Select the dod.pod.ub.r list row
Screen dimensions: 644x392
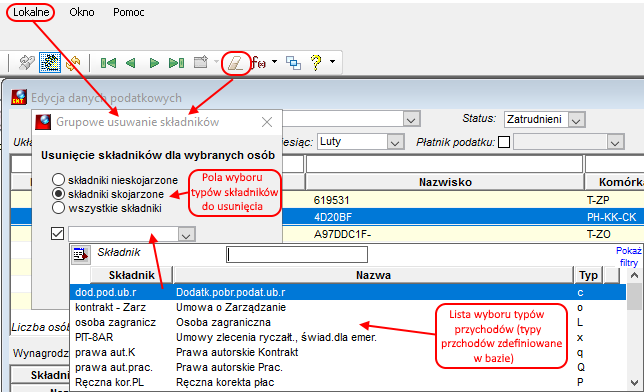347,292
